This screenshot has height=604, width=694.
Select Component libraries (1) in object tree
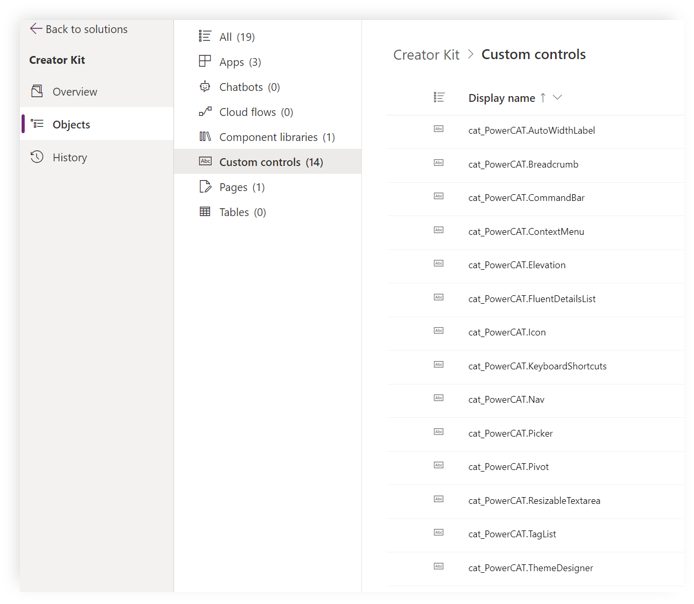[x=268, y=137]
